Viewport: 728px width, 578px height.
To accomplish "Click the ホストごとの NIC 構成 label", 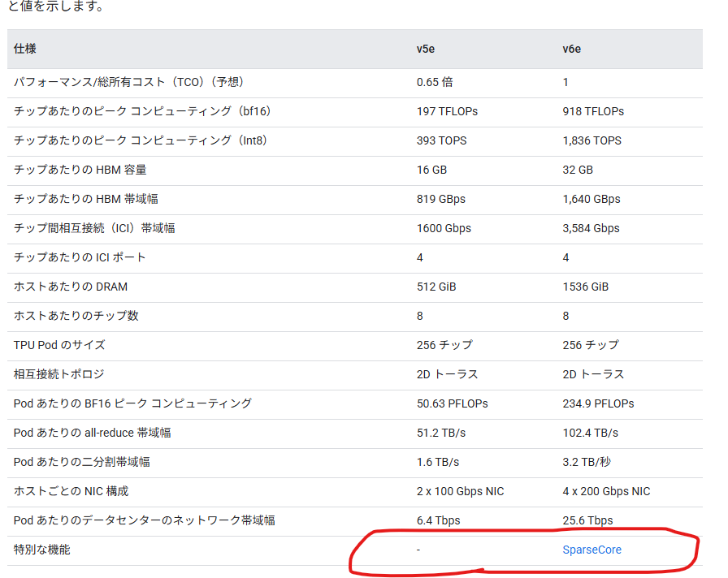I will pyautogui.click(x=71, y=491).
